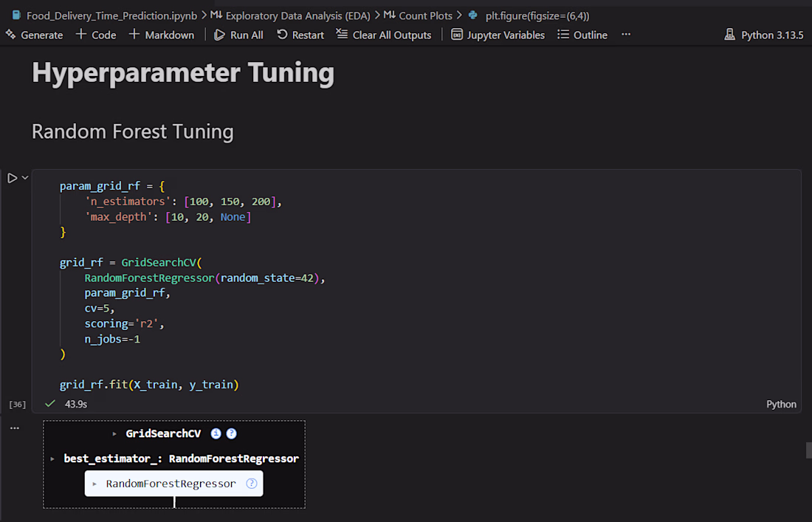Expand the GridSearchCV estimator details
Screen dimensions: 812x522
[114, 434]
